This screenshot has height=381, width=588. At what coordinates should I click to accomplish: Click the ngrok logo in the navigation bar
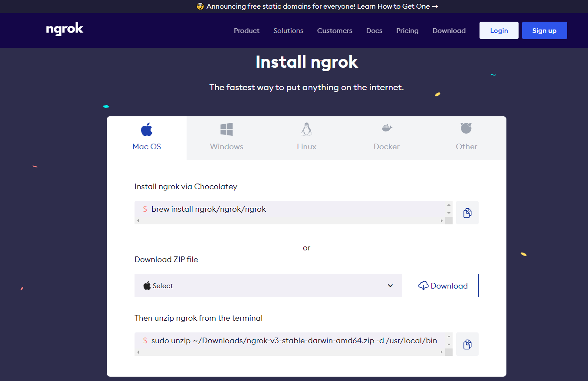(64, 30)
